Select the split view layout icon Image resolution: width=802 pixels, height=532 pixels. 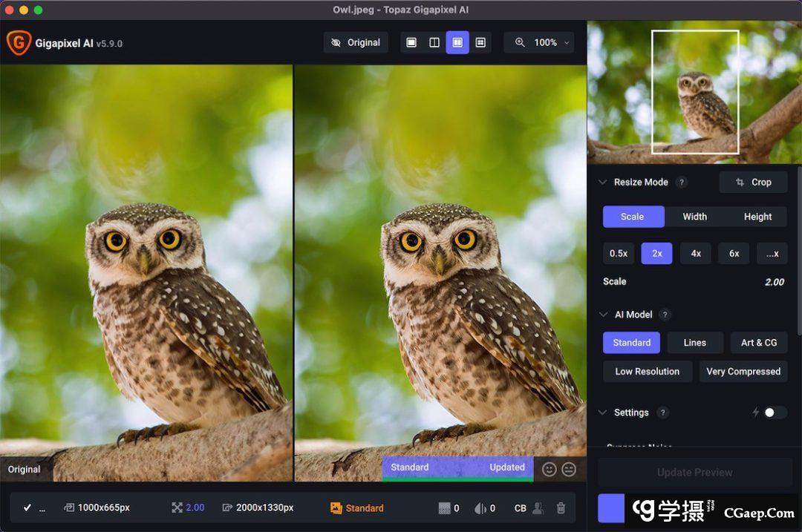[434, 43]
